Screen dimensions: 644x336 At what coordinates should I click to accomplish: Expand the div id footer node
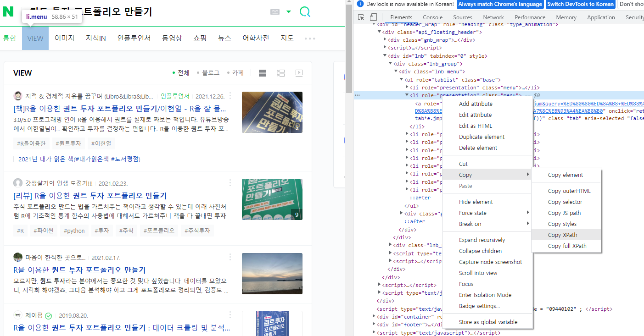pyautogui.click(x=374, y=325)
